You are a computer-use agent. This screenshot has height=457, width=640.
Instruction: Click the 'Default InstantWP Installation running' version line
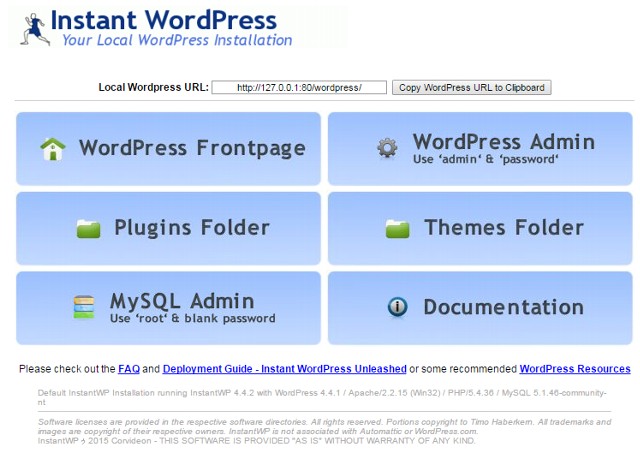[x=322, y=397]
